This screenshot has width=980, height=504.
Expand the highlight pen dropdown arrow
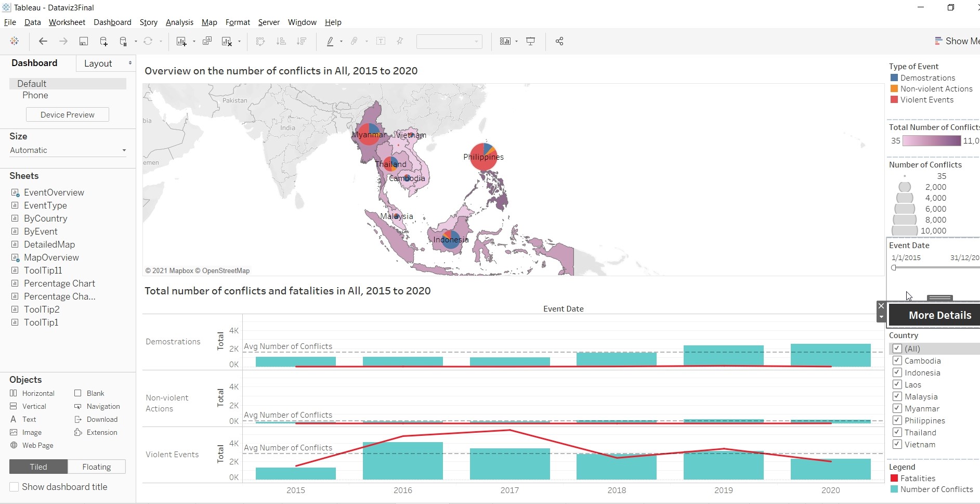(x=341, y=41)
